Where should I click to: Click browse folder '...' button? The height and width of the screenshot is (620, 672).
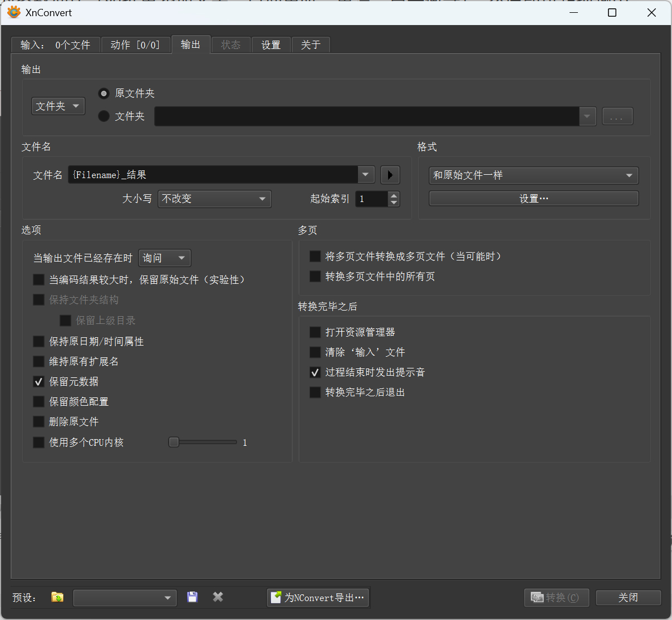617,116
